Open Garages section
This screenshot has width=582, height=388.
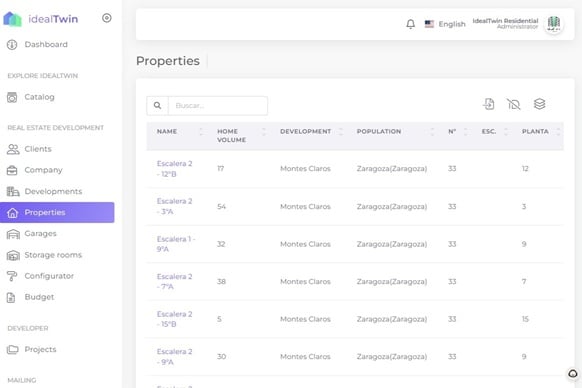(40, 234)
